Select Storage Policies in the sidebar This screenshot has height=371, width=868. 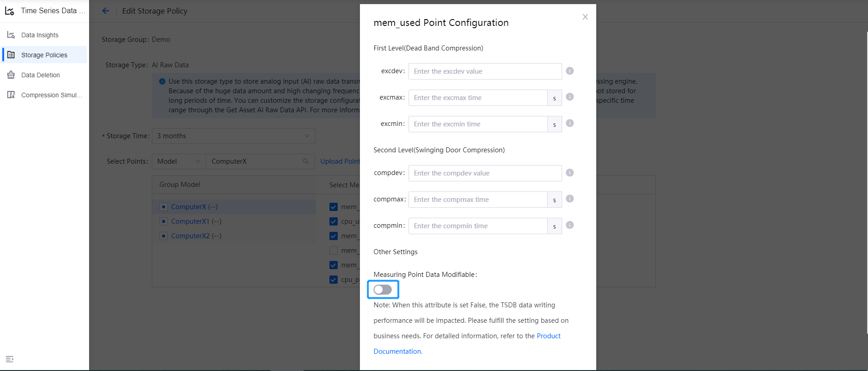(x=44, y=55)
